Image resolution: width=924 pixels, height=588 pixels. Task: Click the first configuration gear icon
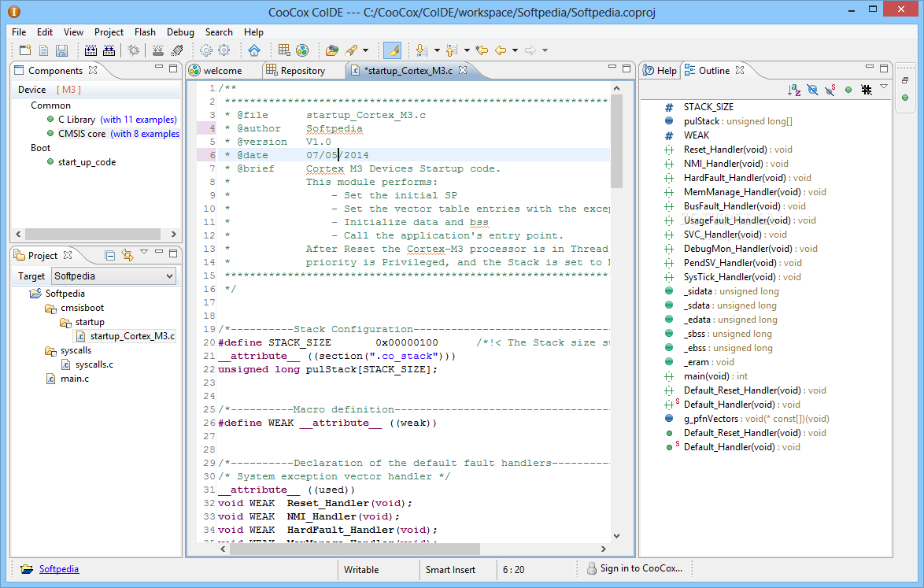[x=205, y=50]
